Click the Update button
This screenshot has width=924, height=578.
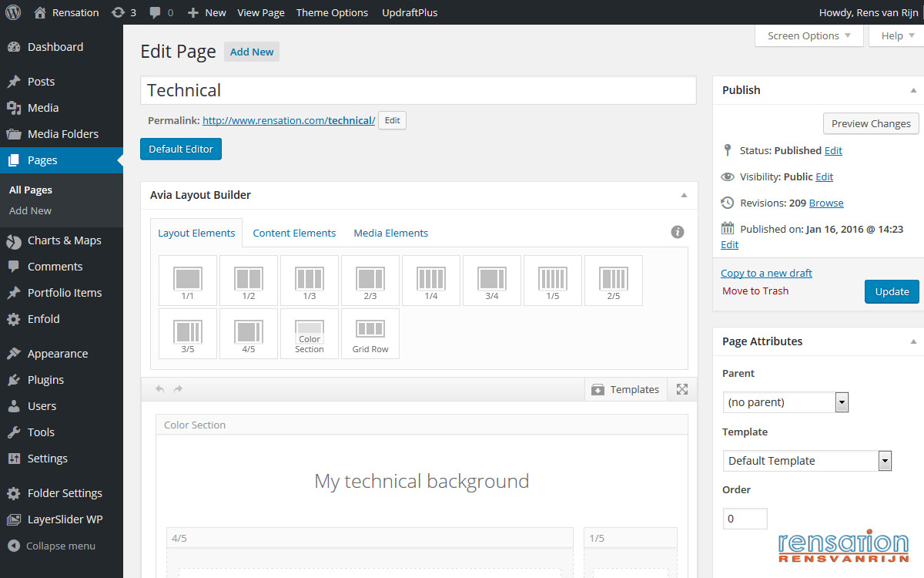[892, 291]
